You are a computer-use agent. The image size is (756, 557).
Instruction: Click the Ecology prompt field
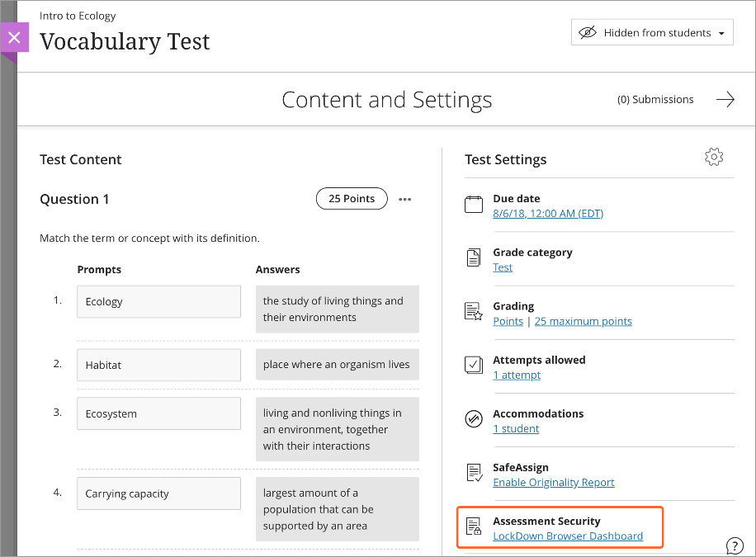(x=158, y=301)
